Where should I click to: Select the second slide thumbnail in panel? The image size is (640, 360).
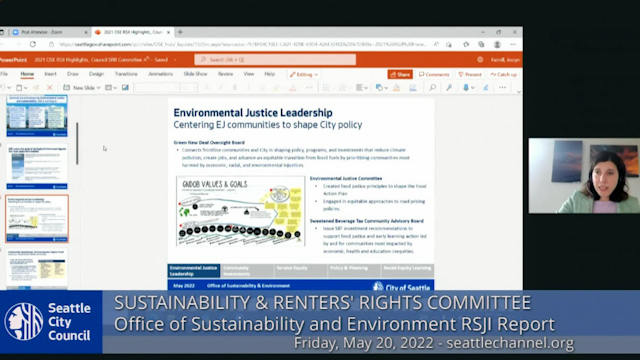coord(37,166)
